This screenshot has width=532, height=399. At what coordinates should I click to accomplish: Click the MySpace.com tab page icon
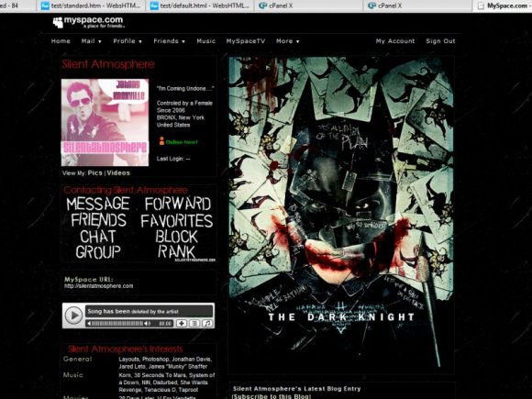click(x=481, y=6)
